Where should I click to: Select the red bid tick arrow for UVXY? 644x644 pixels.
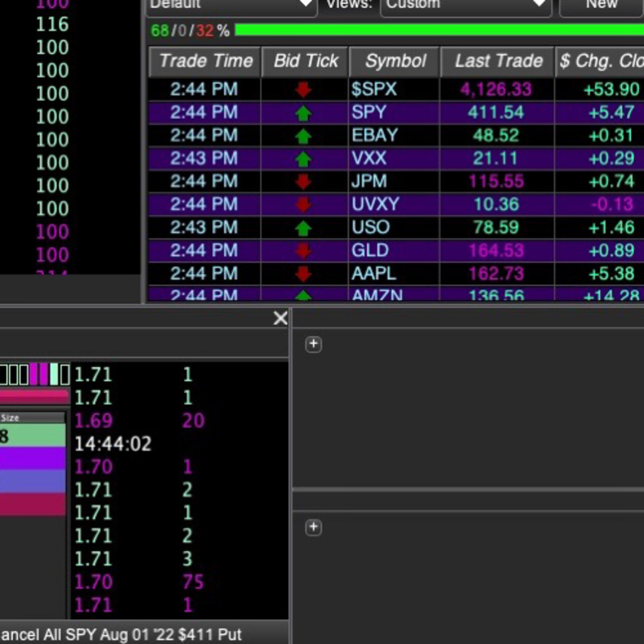[303, 205]
